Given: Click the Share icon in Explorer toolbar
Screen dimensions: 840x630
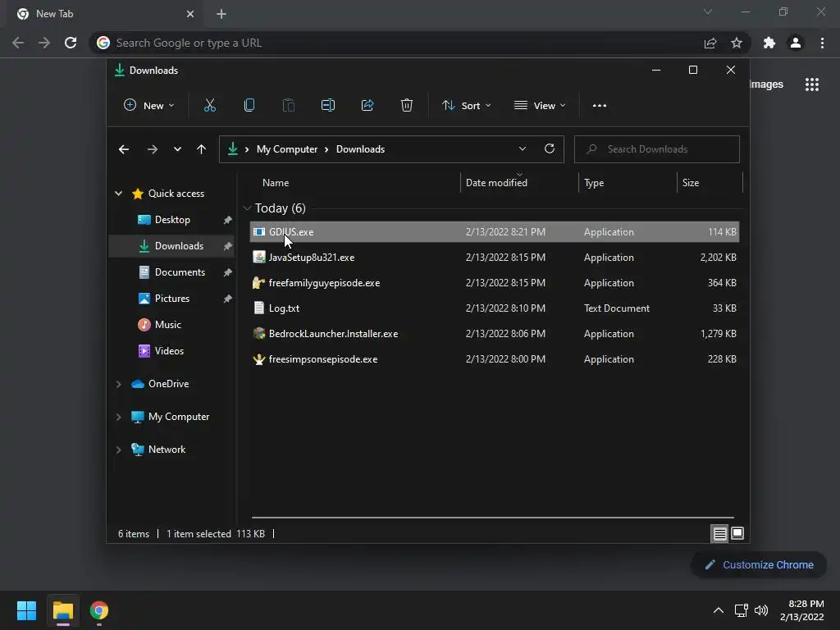Looking at the screenshot, I should click(367, 106).
